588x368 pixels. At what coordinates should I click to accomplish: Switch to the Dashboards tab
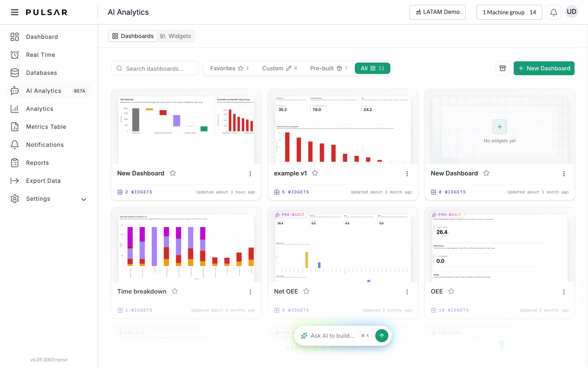(x=133, y=36)
